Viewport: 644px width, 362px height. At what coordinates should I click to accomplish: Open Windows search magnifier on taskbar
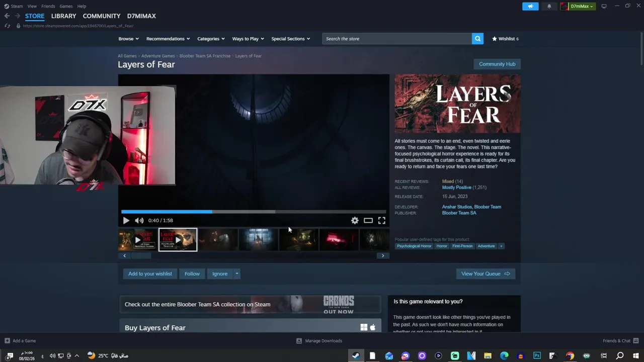(x=620, y=355)
